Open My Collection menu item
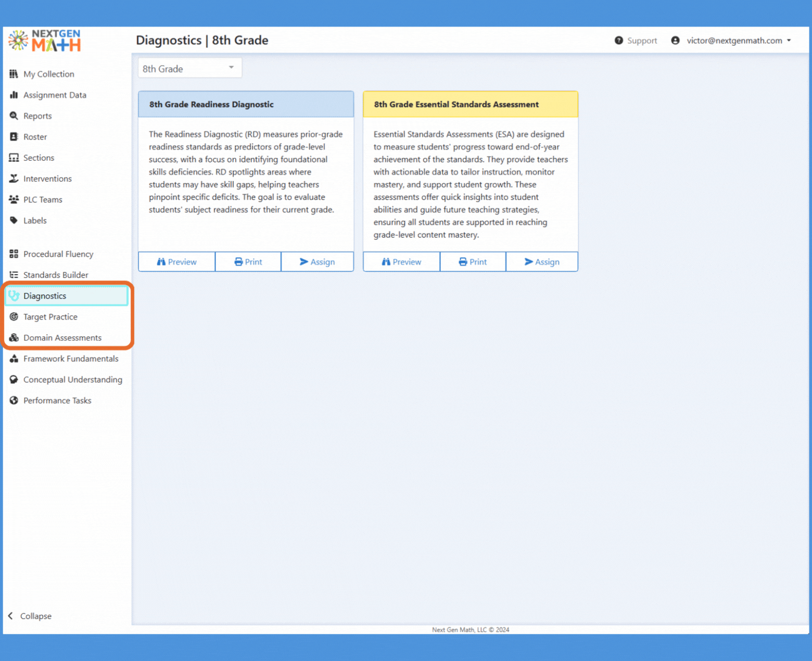Viewport: 812px width, 661px height. (x=49, y=74)
